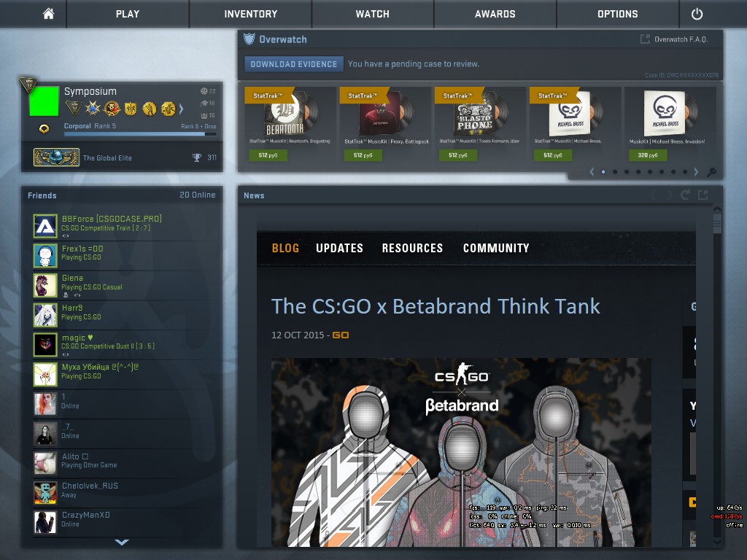Image resolution: width=747 pixels, height=560 pixels.
Task: Open Alito friend avatar
Action: (45, 463)
